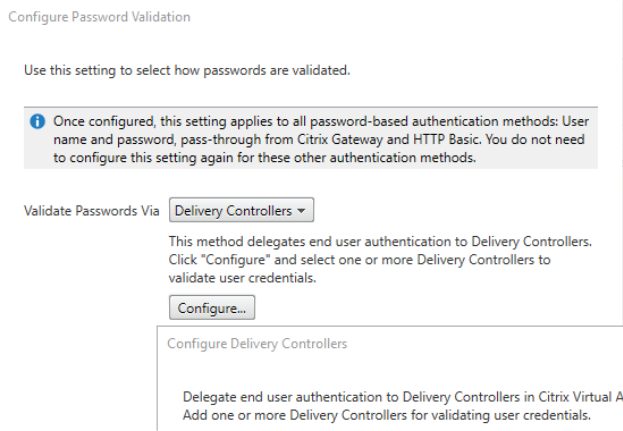
Task: Click the 'Click "Configure" and select' description line
Action: (360, 258)
